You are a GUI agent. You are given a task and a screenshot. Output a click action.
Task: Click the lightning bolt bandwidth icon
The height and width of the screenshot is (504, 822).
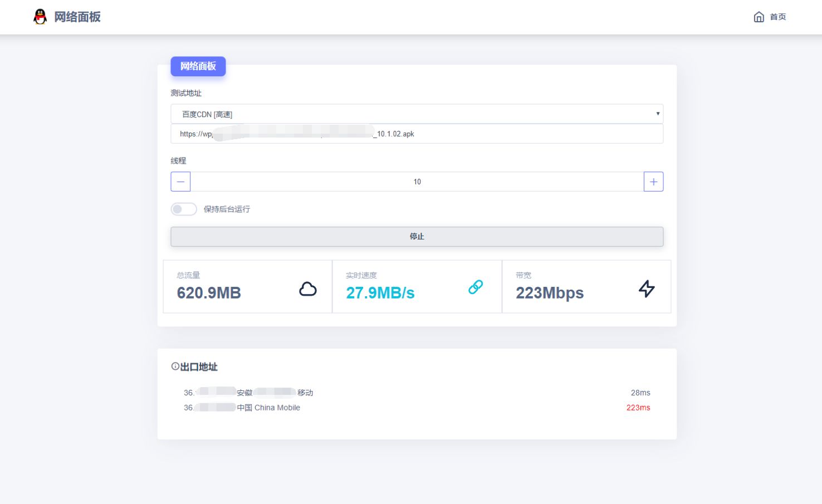(x=647, y=288)
